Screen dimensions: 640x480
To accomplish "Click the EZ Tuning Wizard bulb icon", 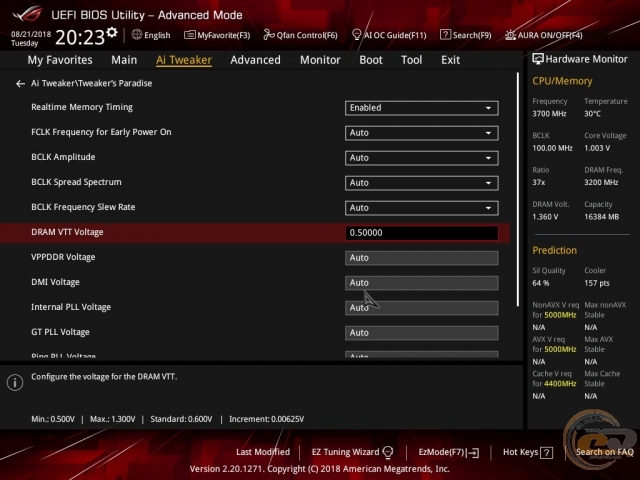I will click(388, 452).
